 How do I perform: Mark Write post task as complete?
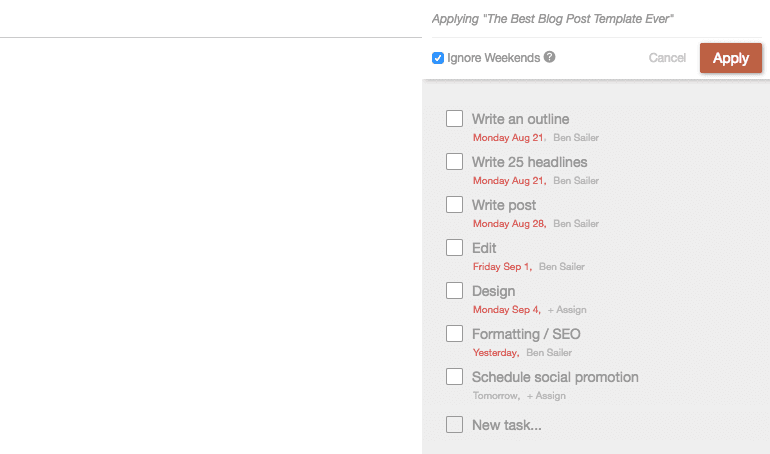pos(454,205)
